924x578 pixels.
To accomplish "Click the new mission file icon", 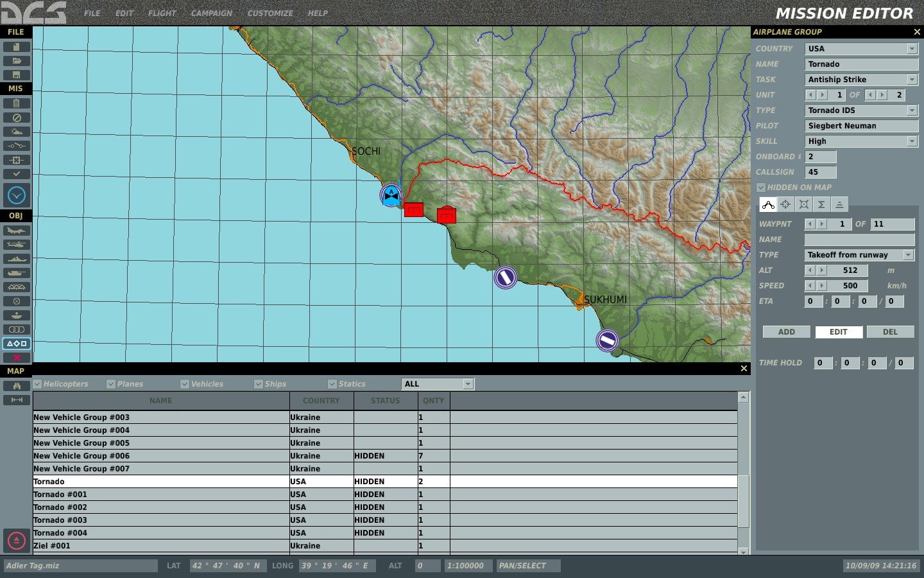I will tap(17, 47).
